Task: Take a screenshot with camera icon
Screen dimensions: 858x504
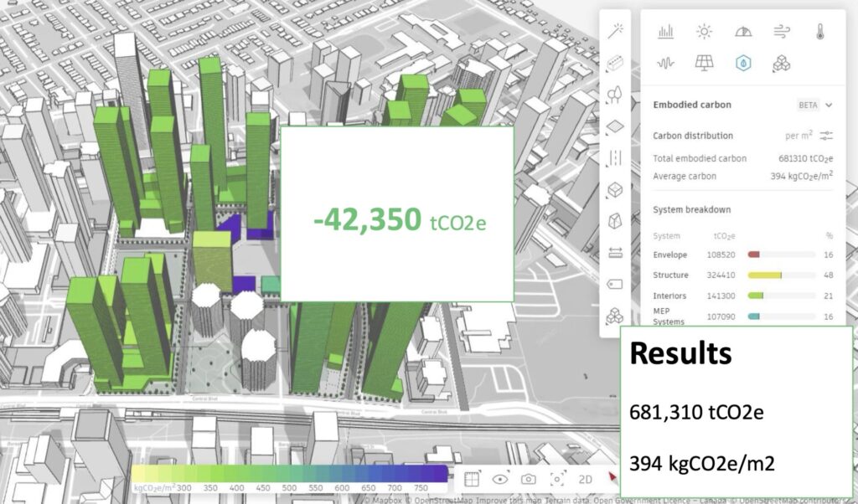Action: 529,479
